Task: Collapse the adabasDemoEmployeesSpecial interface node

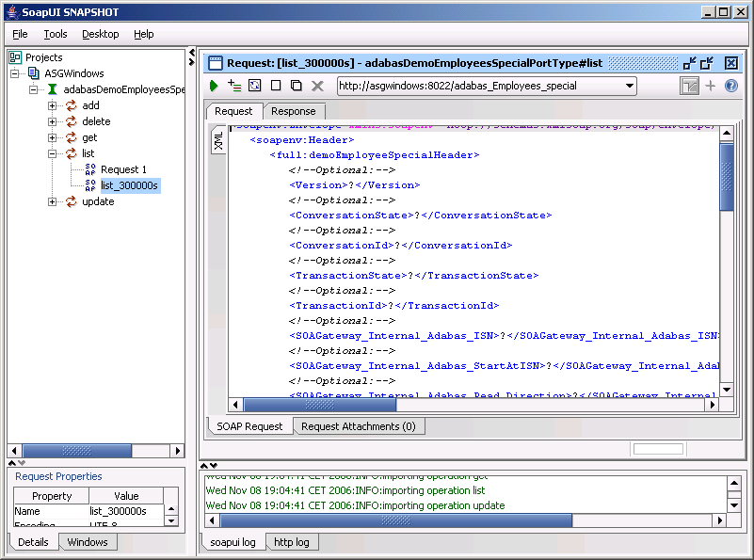Action: pos(33,89)
